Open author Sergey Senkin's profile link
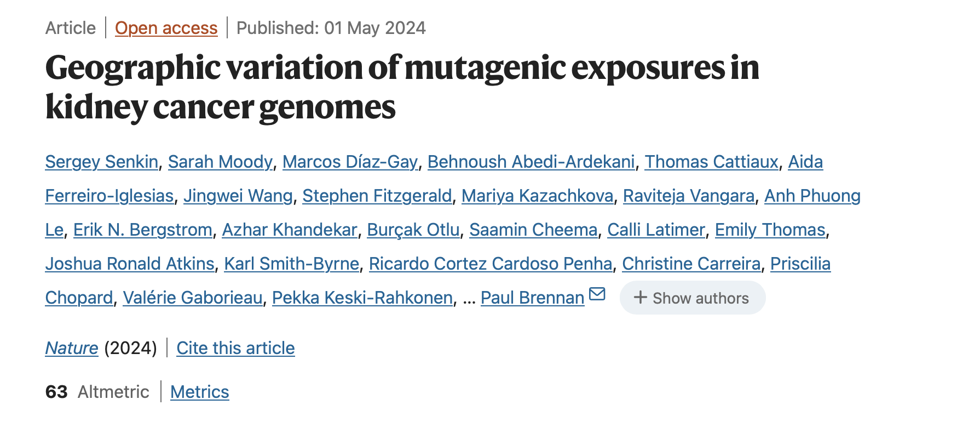The height and width of the screenshot is (422, 980). point(102,162)
